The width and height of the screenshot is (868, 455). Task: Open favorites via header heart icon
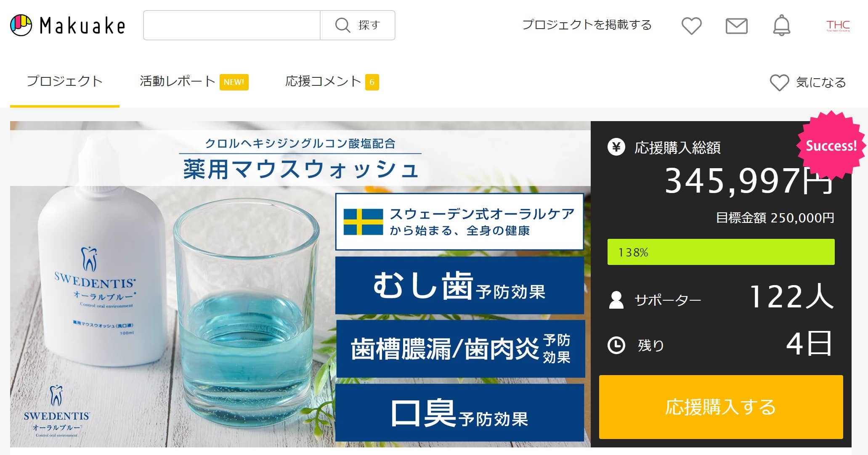(691, 26)
